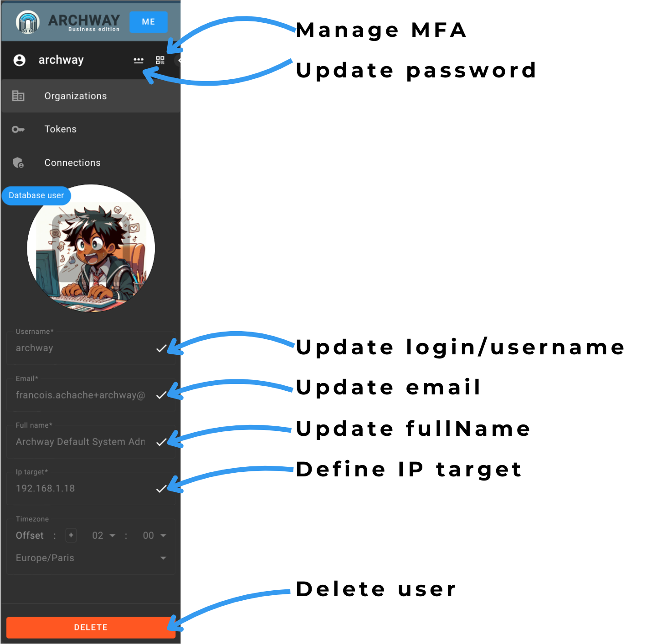Open the Tokens menu item
This screenshot has height=644, width=657.
pyautogui.click(x=91, y=129)
